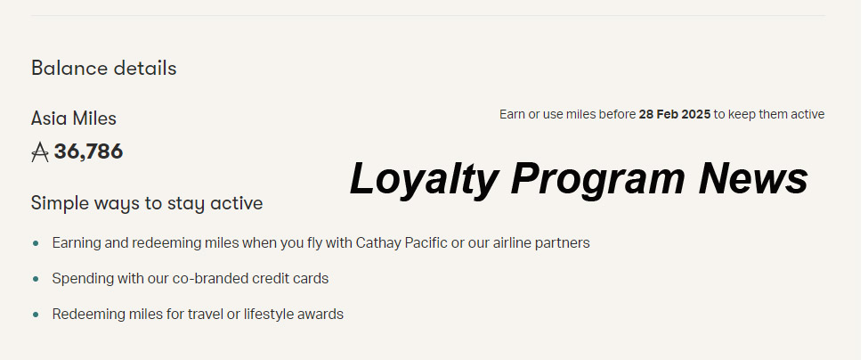Click the words 'Cathay Pacific' in list
This screenshot has width=868, height=360.
point(402,242)
